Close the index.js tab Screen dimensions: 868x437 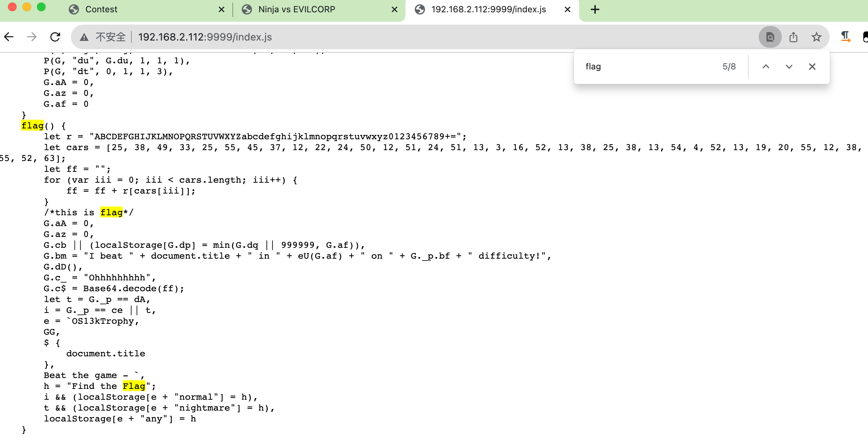pyautogui.click(x=568, y=9)
